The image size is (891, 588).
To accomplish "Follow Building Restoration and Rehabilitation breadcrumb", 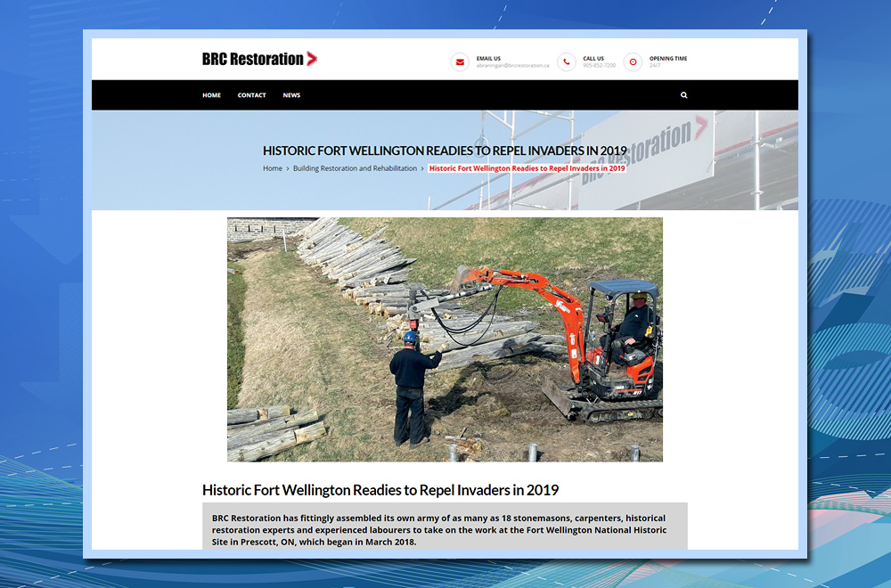I will coord(355,168).
